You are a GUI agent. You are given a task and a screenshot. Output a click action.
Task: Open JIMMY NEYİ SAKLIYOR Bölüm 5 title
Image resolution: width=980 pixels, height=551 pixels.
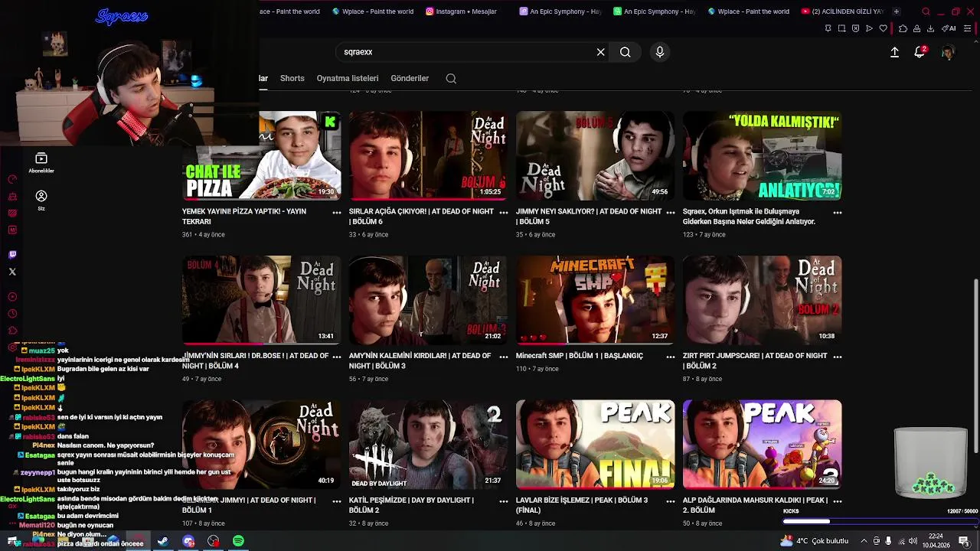coord(589,217)
